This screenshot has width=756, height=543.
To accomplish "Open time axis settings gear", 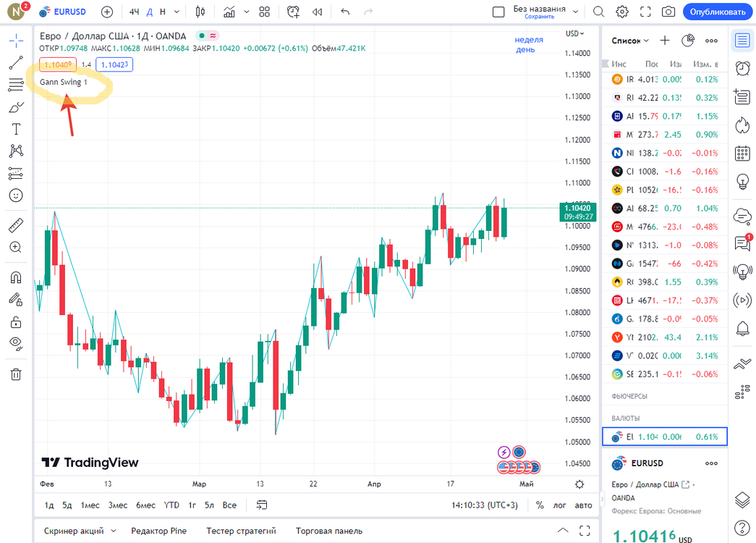I will tap(579, 484).
